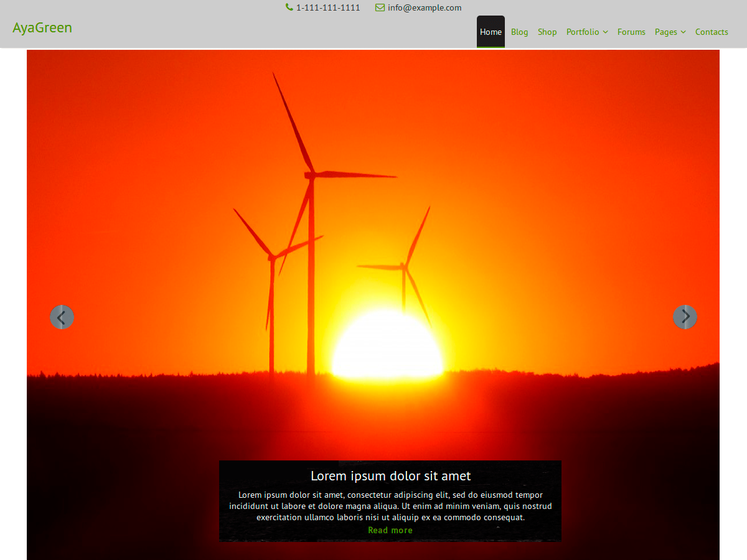The width and height of the screenshot is (747, 560).
Task: Expand the chevron next to Pages
Action: [x=684, y=32]
